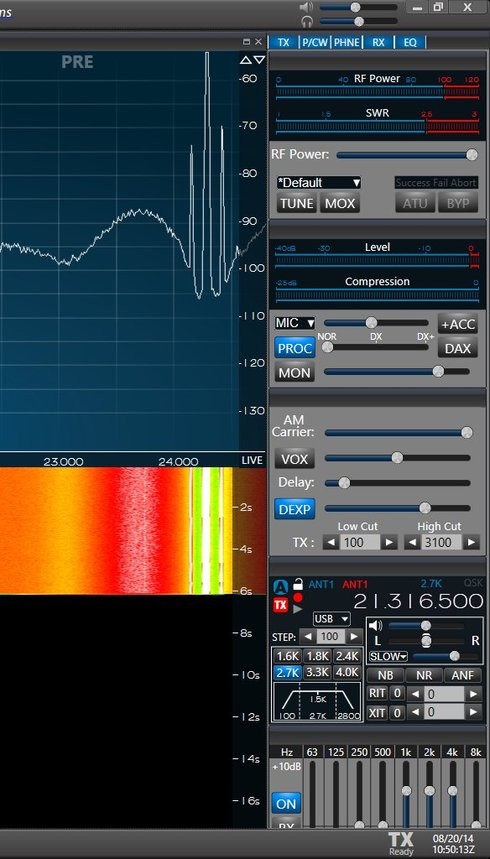This screenshot has height=859, width=490.
Task: Select the 1.6K filter preset
Action: point(287,656)
